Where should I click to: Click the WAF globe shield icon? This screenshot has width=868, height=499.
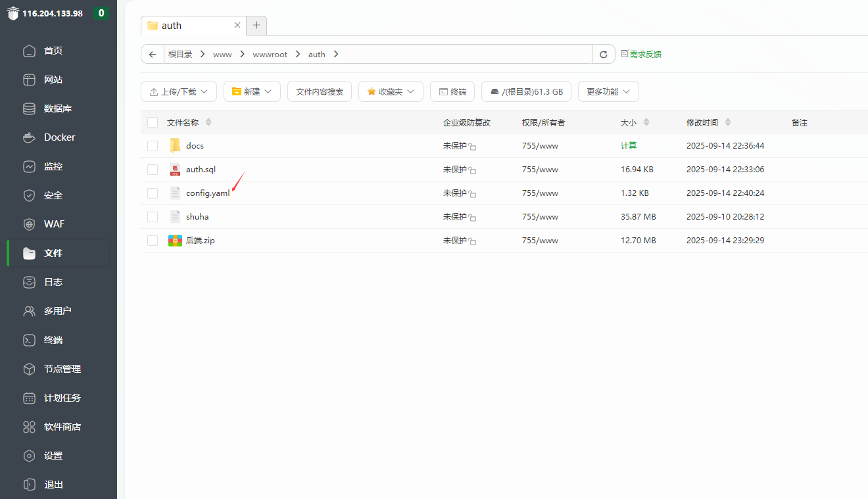coord(29,224)
